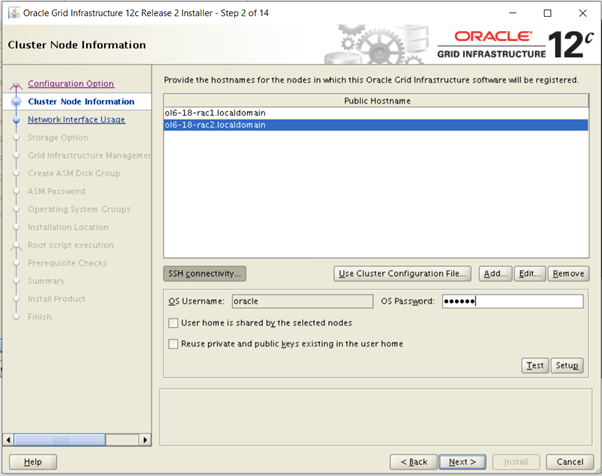Click the Test SSH button
This screenshot has width=602, height=476.
535,366
